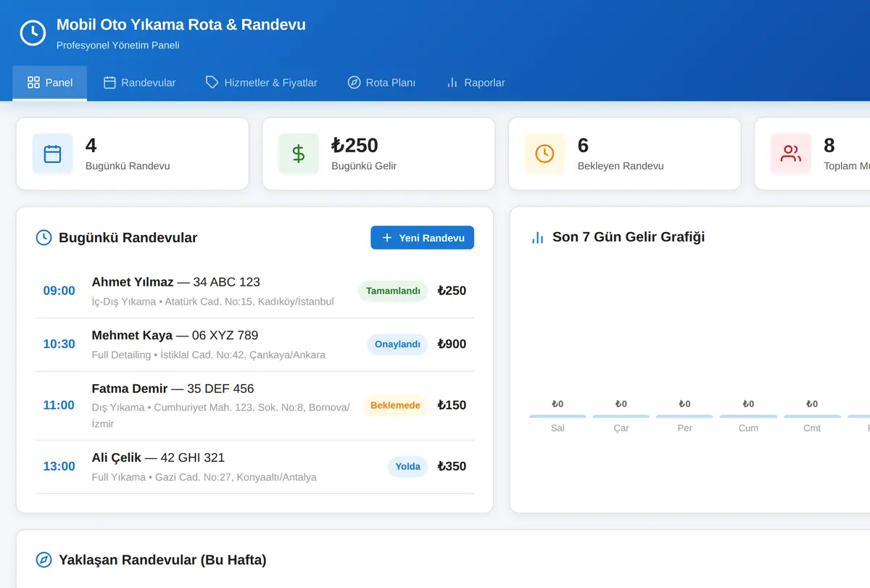Click the grid icon in the Panel tab
Viewport: 870px width, 588px height.
33,83
